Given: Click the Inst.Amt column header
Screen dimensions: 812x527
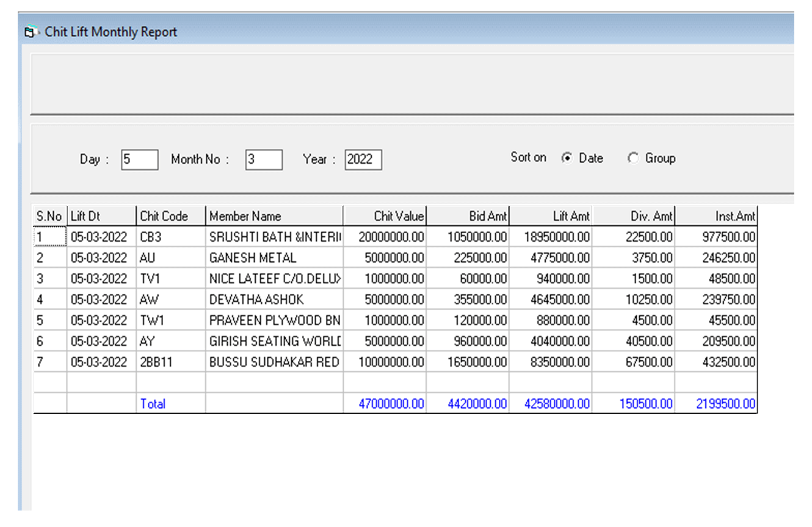Looking at the screenshot, I should (x=717, y=216).
